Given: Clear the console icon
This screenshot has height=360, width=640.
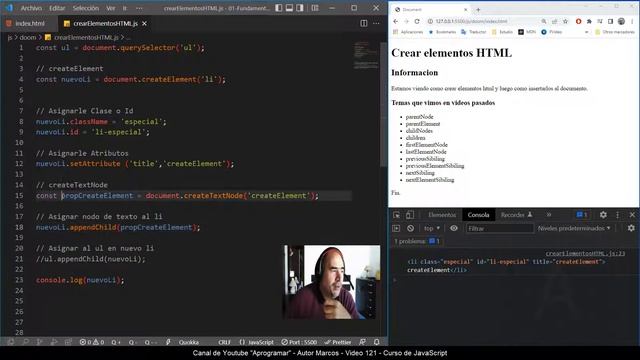Looking at the screenshot, I should [410, 228].
